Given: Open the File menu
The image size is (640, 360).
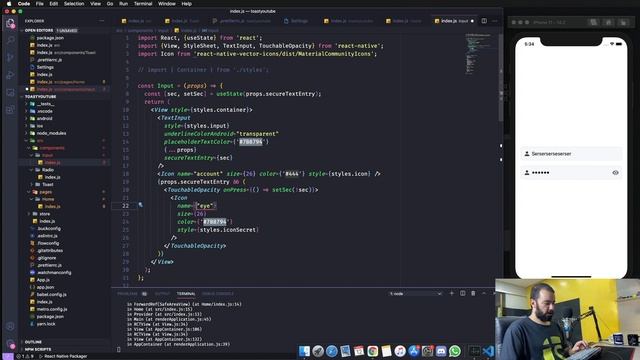Looking at the screenshot, I should point(40,4).
